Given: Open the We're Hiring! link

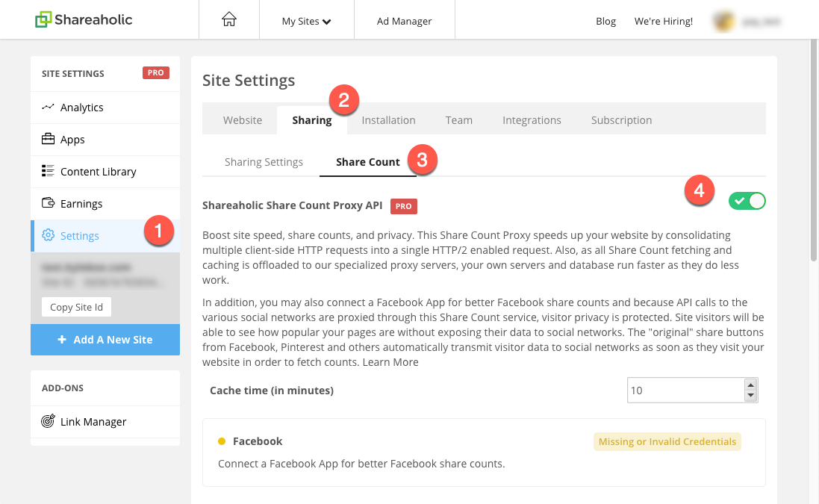Looking at the screenshot, I should pyautogui.click(x=664, y=22).
